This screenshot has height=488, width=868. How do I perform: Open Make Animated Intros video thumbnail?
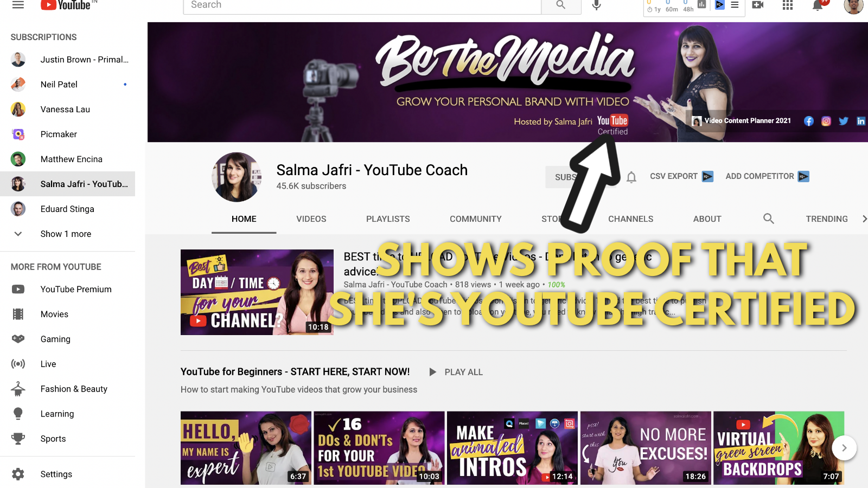512,448
